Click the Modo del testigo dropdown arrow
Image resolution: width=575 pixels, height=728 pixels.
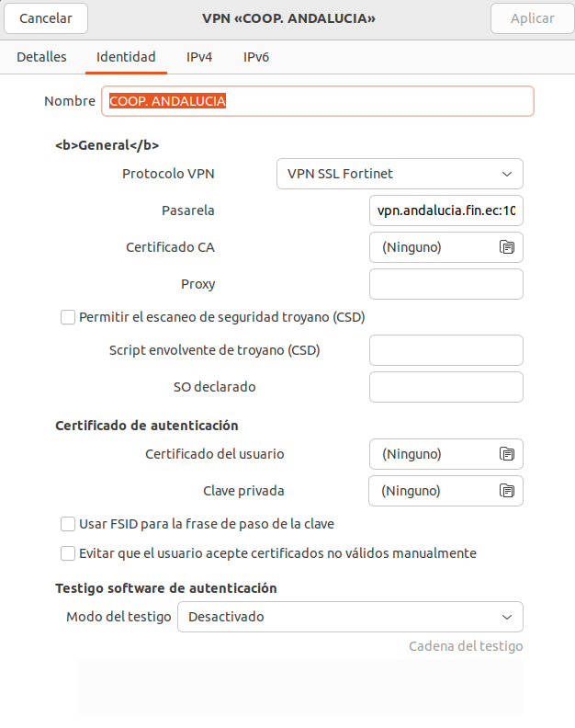point(507,617)
